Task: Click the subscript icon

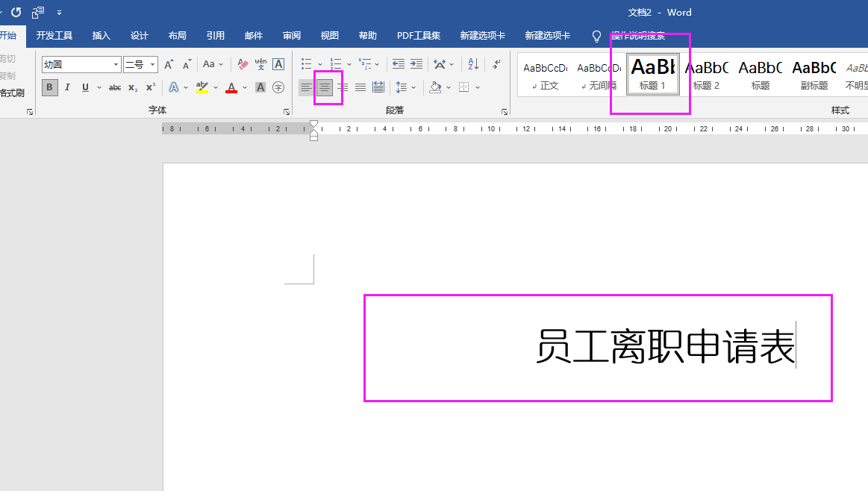Action: point(131,87)
